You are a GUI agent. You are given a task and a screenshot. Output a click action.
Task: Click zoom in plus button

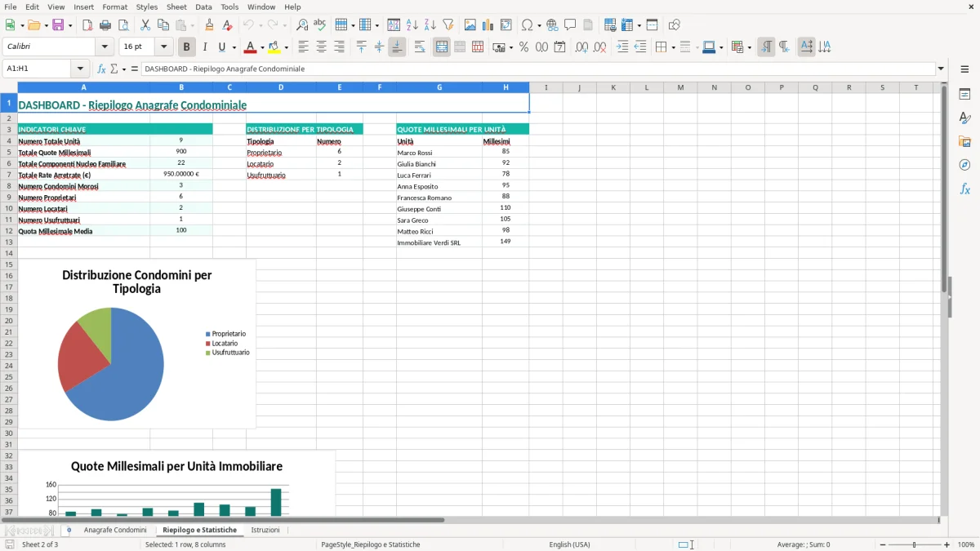point(947,544)
